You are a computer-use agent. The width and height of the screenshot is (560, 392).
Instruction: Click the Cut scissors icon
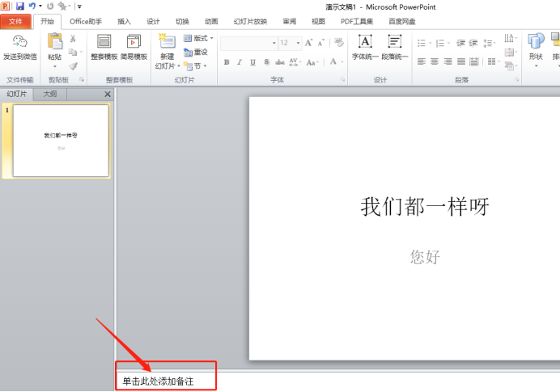[73, 38]
